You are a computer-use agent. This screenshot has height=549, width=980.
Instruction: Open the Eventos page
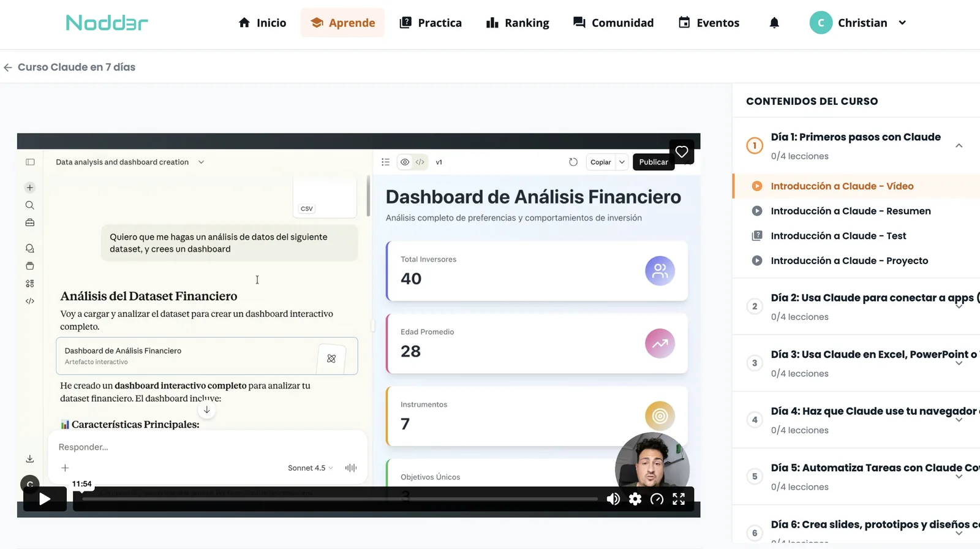coord(709,23)
